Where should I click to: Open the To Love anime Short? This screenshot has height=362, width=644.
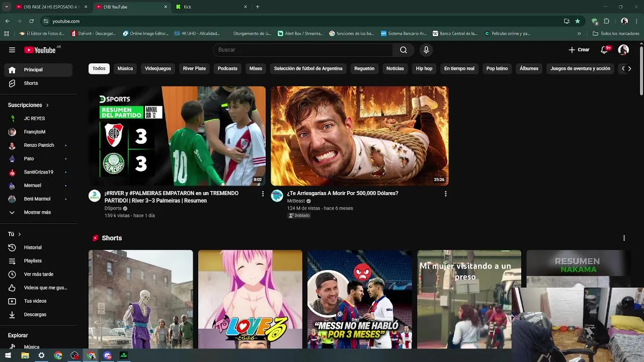[250, 299]
